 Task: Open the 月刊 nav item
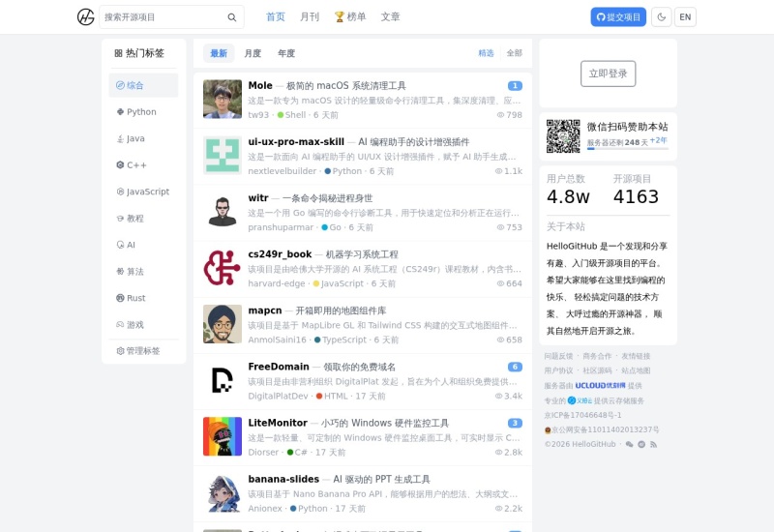point(310,16)
